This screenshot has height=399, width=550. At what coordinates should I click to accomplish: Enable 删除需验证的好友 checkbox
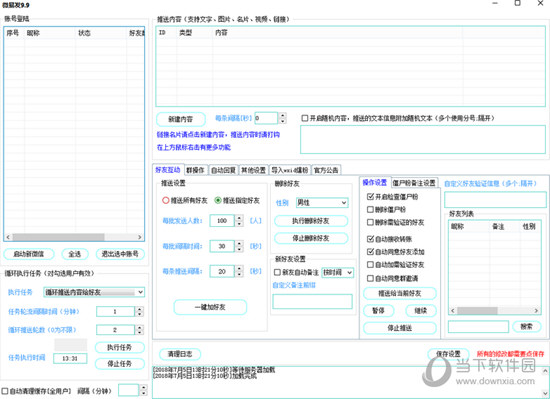pyautogui.click(x=370, y=222)
